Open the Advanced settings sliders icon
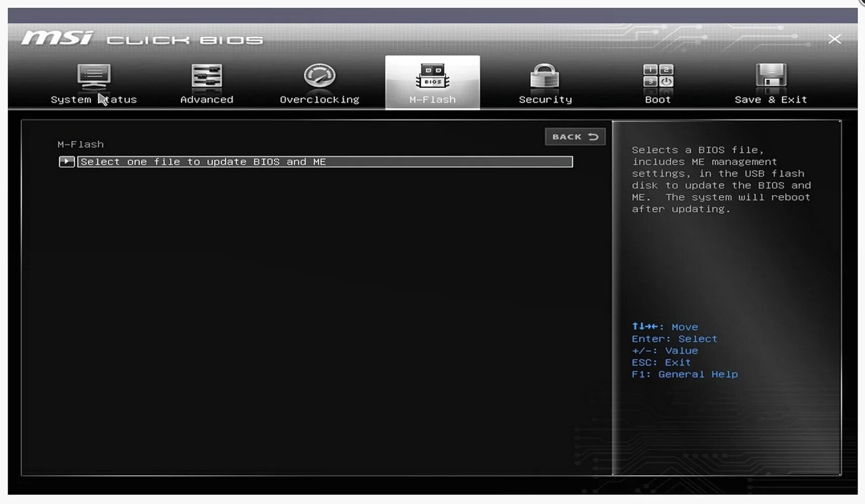This screenshot has height=504, width=865. click(206, 77)
